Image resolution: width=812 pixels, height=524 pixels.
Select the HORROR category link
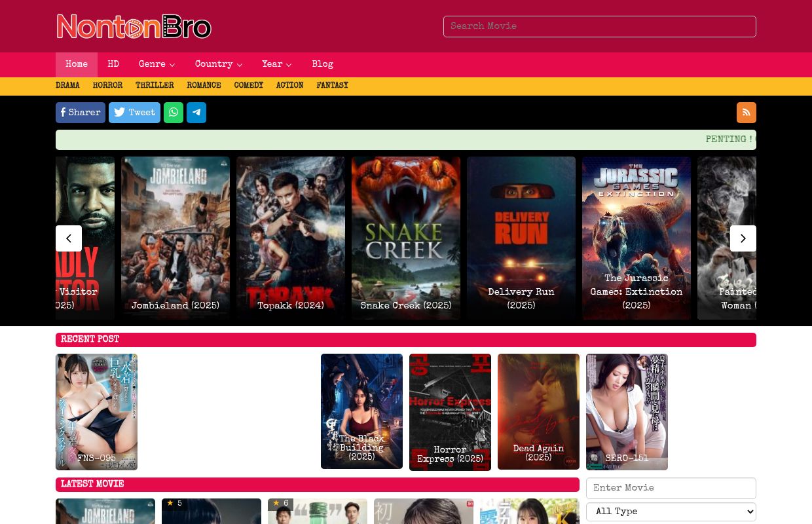107,86
